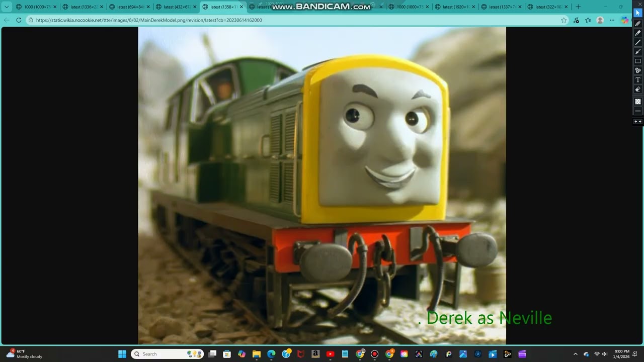Viewport: 644px width, 362px height.
Task: Switch to the 'latest (1336×22' tab
Action: coord(84,7)
